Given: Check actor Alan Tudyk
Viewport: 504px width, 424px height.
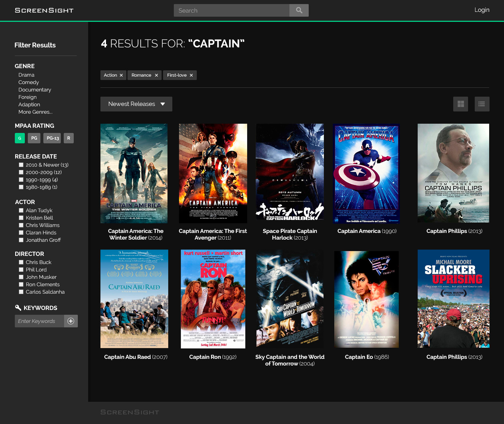Looking at the screenshot, I should (21, 210).
